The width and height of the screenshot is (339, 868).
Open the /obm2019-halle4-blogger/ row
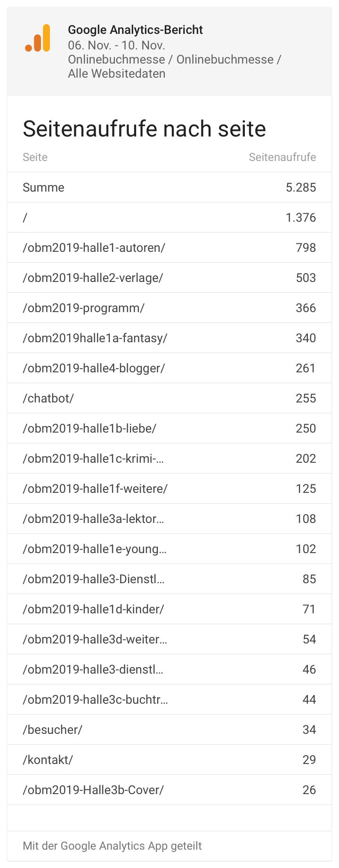click(x=169, y=368)
